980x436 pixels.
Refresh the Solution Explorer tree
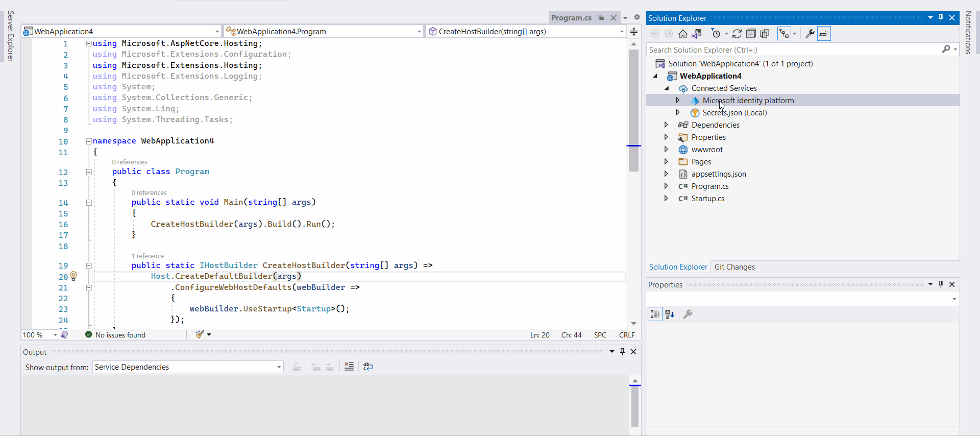[737, 34]
